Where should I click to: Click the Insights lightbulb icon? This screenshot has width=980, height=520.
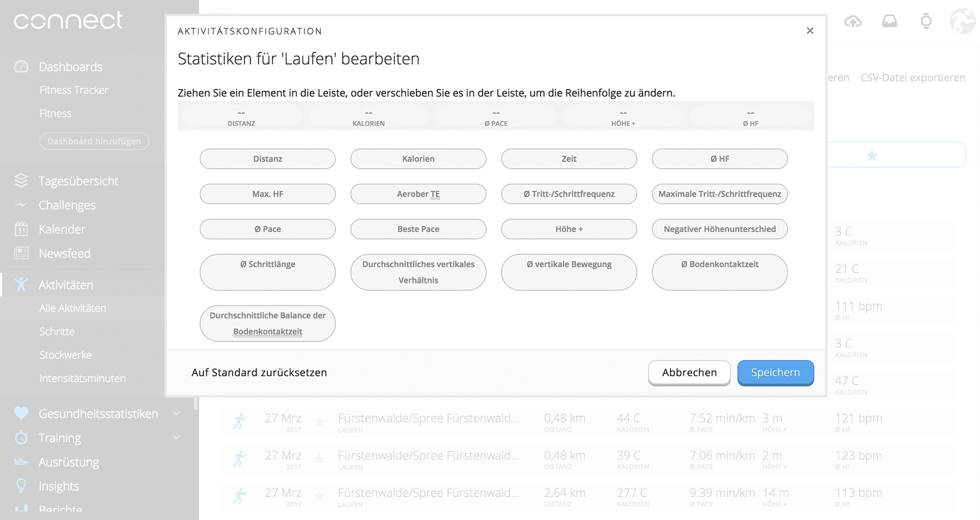21,486
